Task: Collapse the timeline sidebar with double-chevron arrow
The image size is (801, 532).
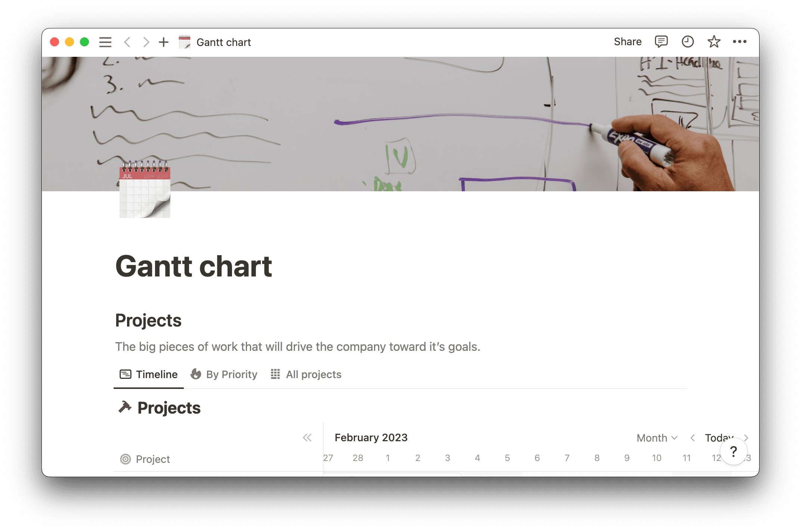Action: (x=307, y=437)
